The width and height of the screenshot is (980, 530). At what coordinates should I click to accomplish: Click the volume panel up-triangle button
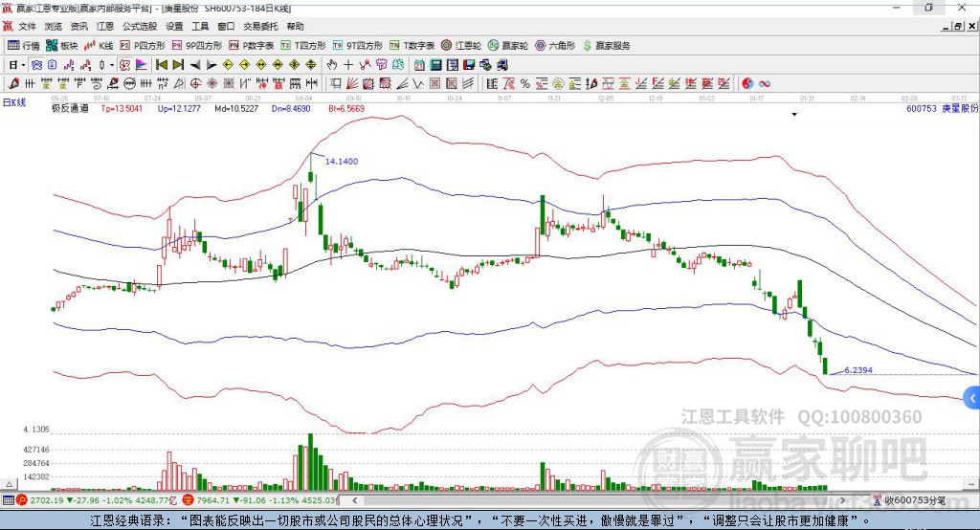point(9,484)
